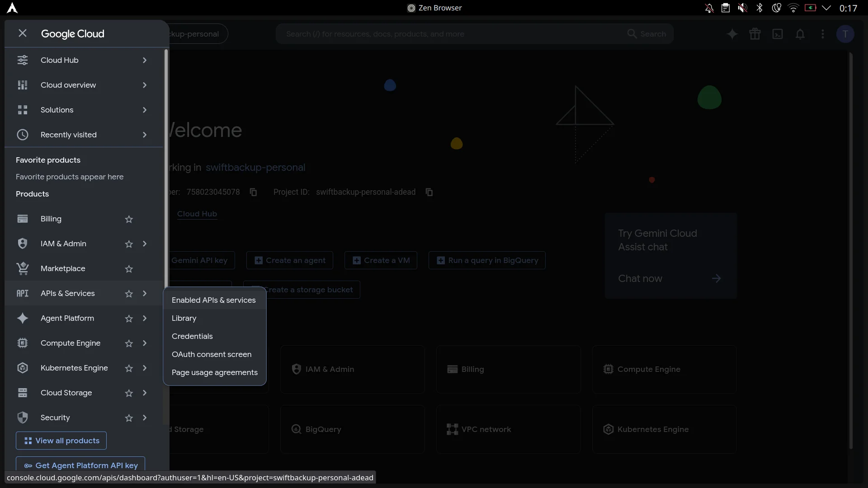Favorite Cloud Storage with its star

point(129,393)
